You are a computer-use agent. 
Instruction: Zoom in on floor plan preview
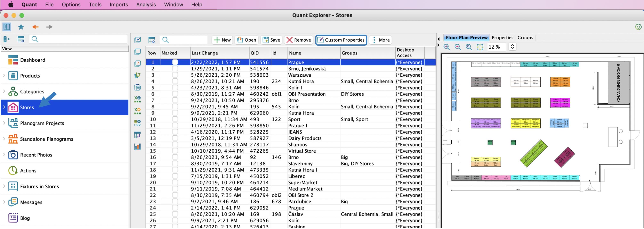tap(446, 47)
